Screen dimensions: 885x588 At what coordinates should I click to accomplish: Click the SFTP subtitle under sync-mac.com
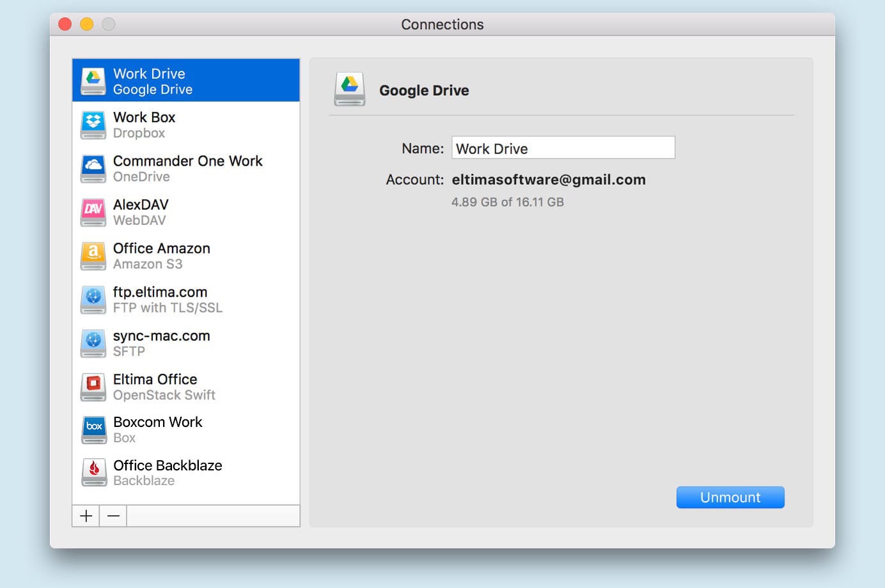[x=129, y=351]
